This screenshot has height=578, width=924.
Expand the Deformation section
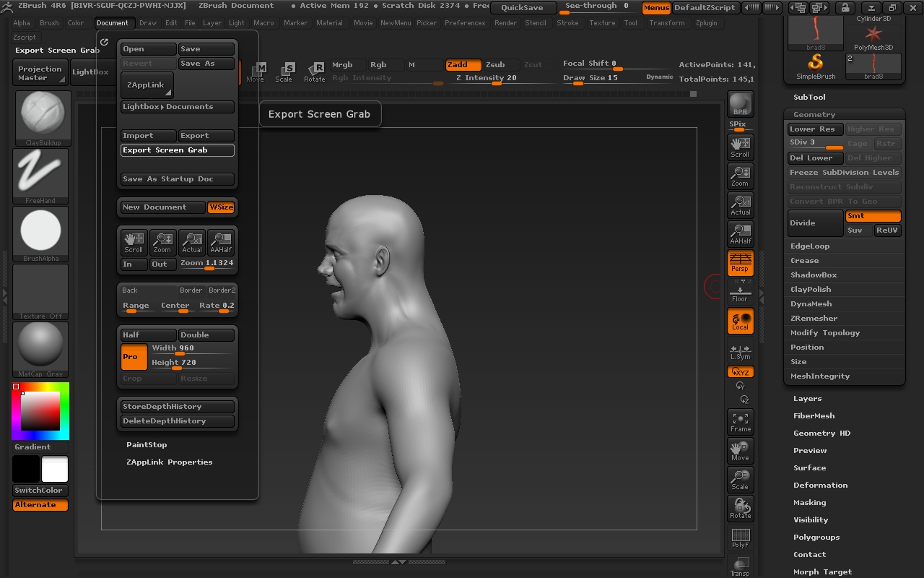[x=821, y=485]
